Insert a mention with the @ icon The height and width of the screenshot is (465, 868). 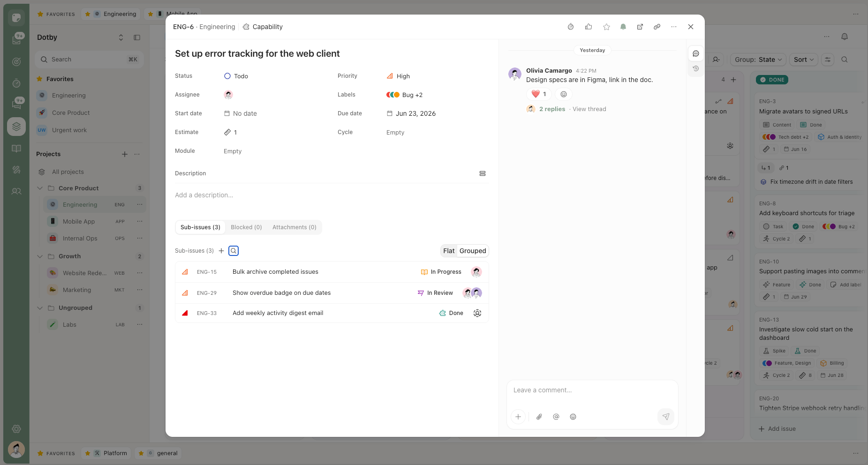(556, 417)
